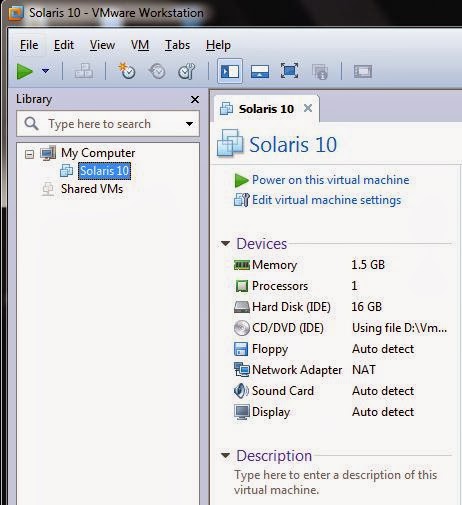
Task: Click the Floppy device icon
Action: [241, 349]
